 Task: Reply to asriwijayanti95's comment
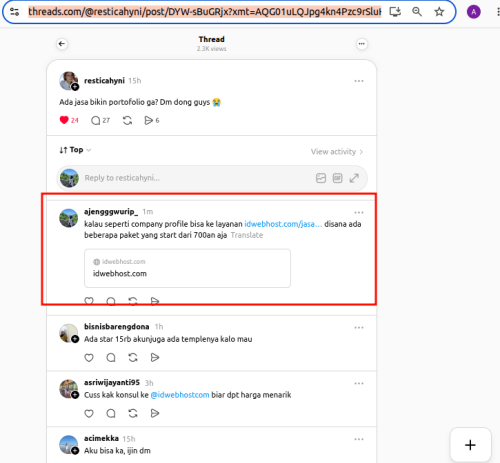coord(111,414)
